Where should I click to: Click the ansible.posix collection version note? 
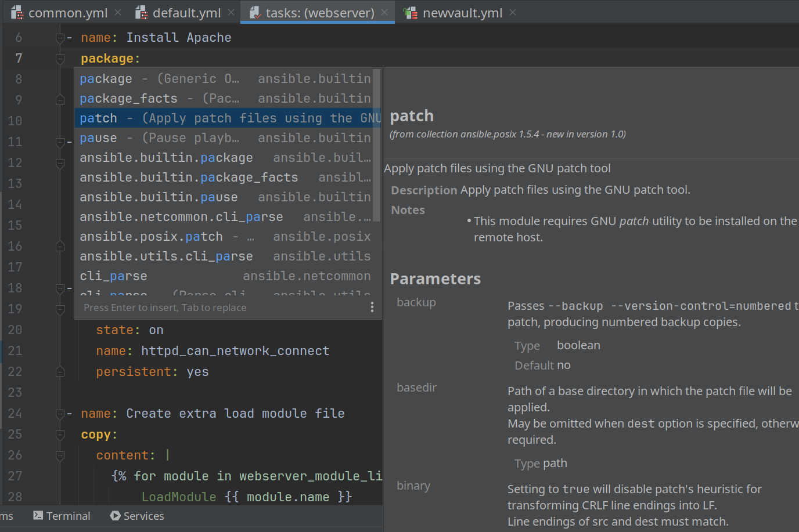pyautogui.click(x=508, y=134)
